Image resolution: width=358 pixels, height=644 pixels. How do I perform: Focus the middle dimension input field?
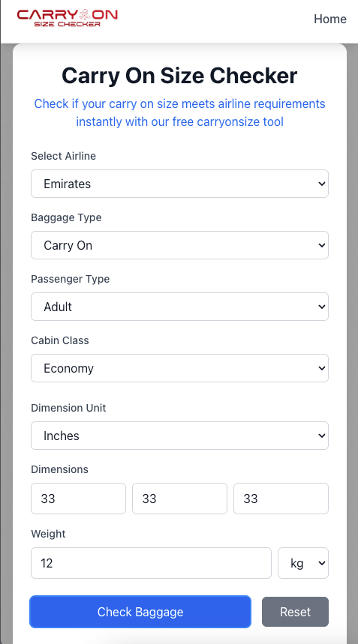[x=179, y=499]
